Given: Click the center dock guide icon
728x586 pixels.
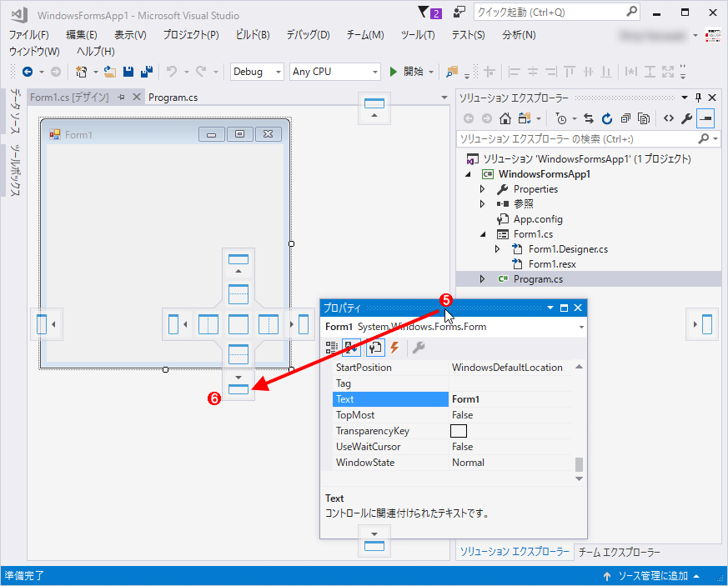Looking at the screenshot, I should coord(238,324).
